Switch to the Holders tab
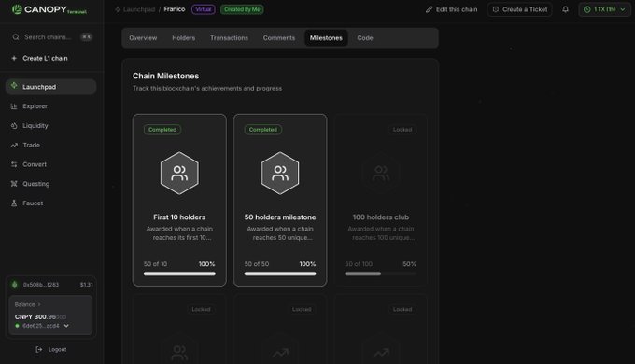Viewport: 635px width, 364px height. pos(183,38)
